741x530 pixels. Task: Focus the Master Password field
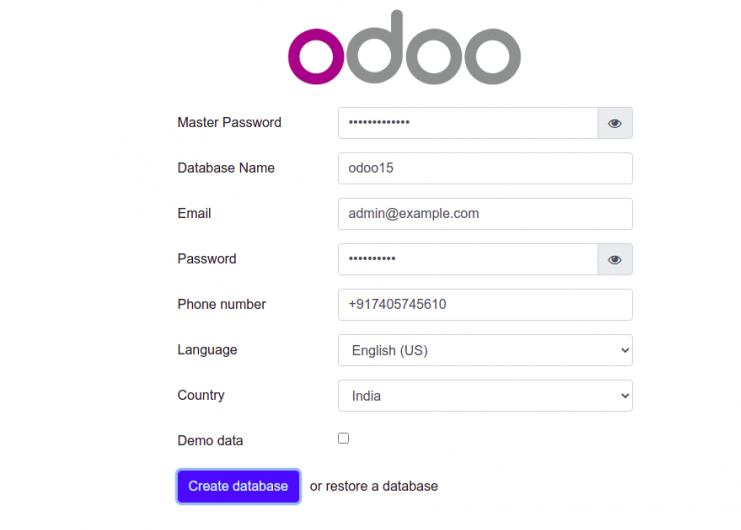pos(468,123)
